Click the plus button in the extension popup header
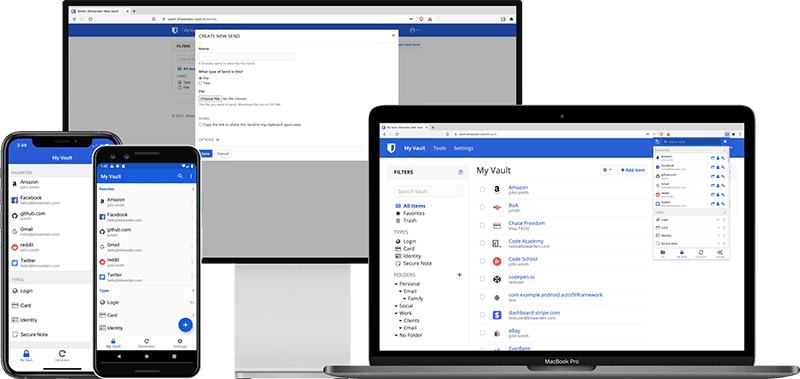 [x=724, y=141]
